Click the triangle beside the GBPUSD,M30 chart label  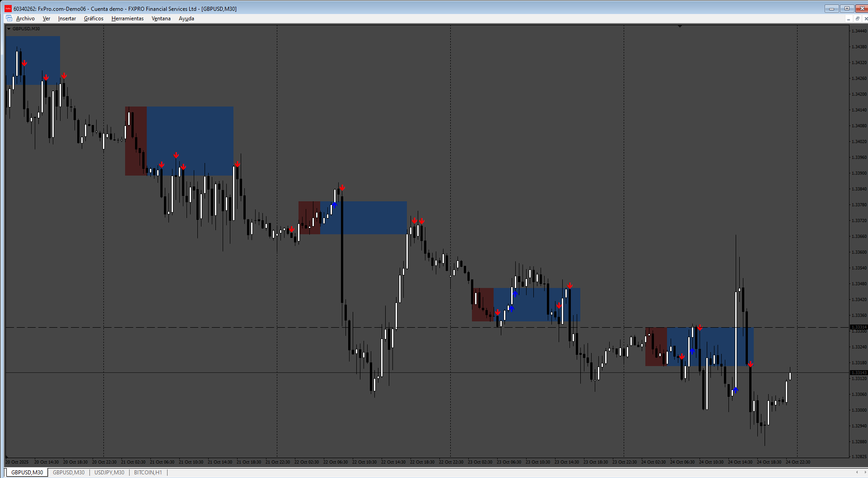[x=9, y=28]
